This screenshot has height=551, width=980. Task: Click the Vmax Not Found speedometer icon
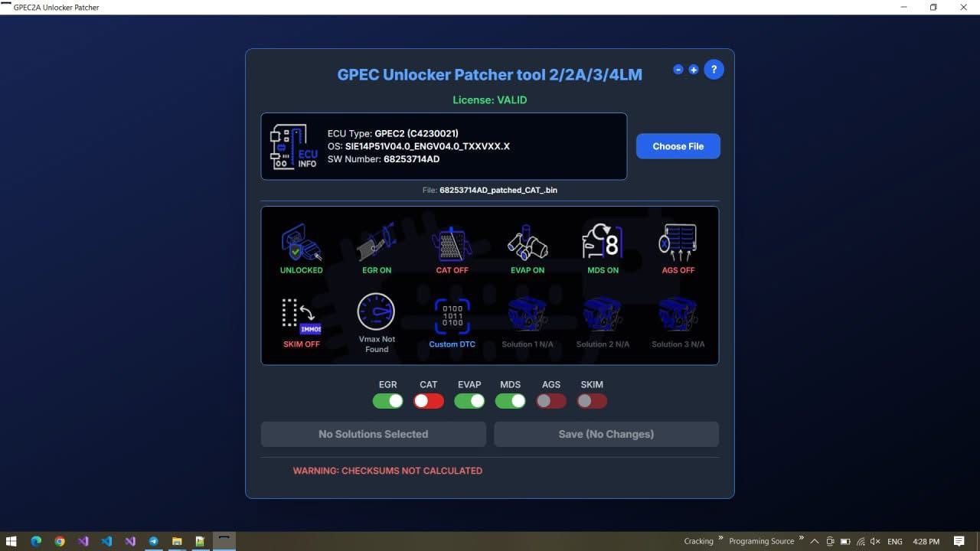click(376, 312)
